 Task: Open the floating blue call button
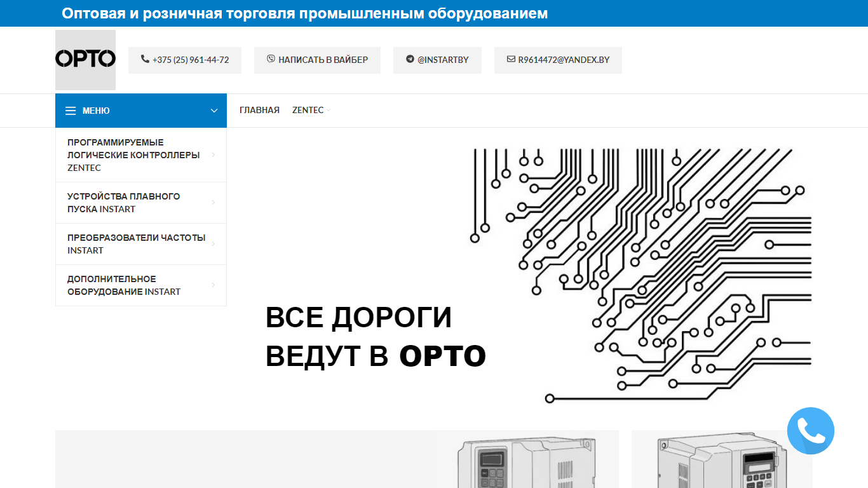pyautogui.click(x=811, y=431)
